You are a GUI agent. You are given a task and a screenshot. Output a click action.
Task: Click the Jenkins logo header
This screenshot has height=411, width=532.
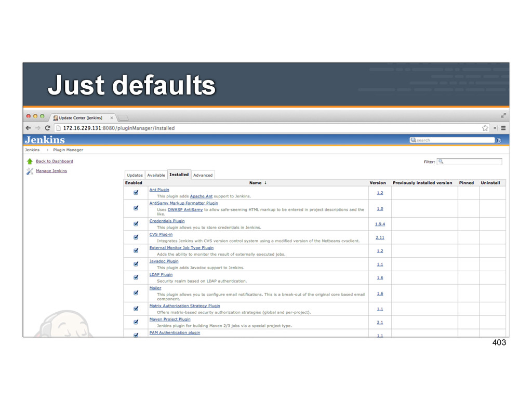(x=45, y=140)
